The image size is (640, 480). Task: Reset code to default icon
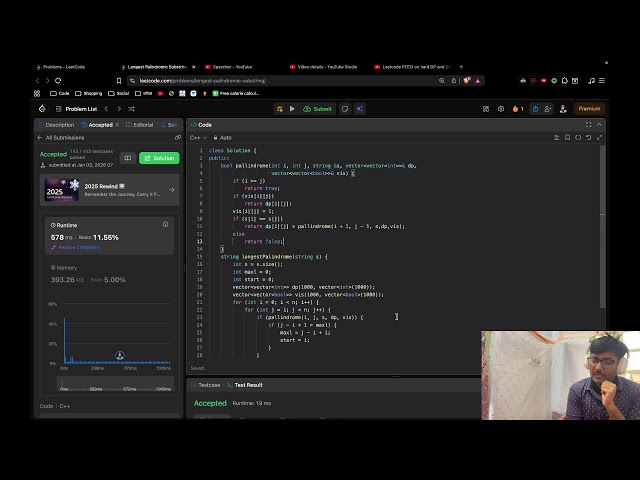pyautogui.click(x=589, y=138)
